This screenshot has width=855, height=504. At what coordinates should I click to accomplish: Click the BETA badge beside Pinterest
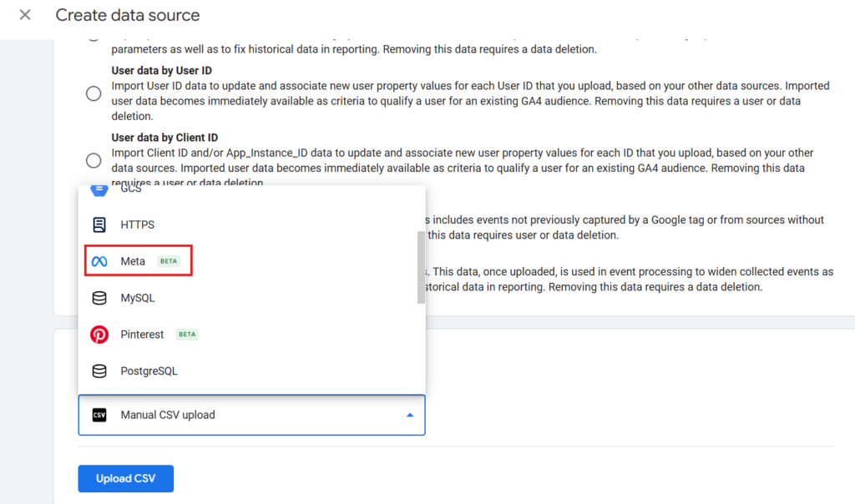pos(187,335)
